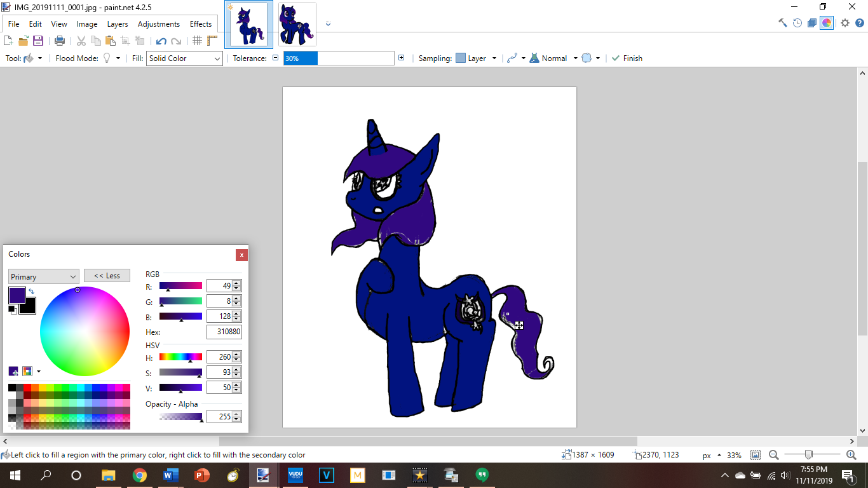
Task: Toggle the Rulers icon
Action: click(x=212, y=41)
